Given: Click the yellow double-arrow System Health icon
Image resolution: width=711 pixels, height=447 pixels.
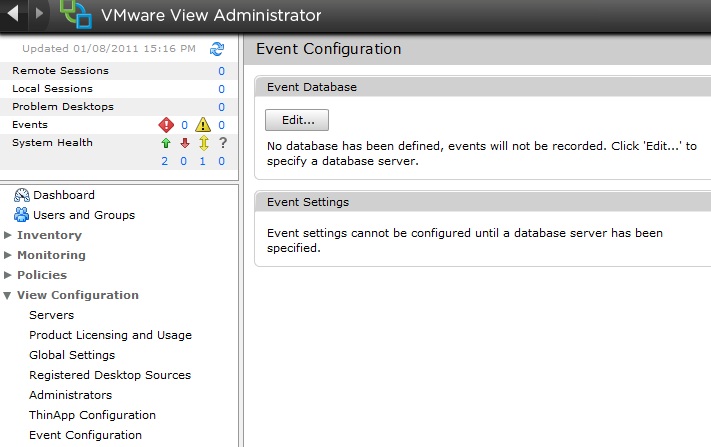Looking at the screenshot, I should point(204,143).
